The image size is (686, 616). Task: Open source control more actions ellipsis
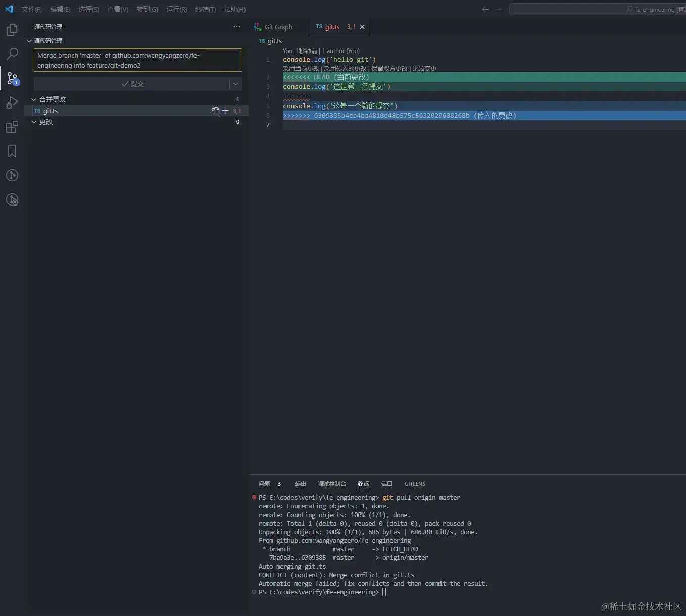[237, 27]
